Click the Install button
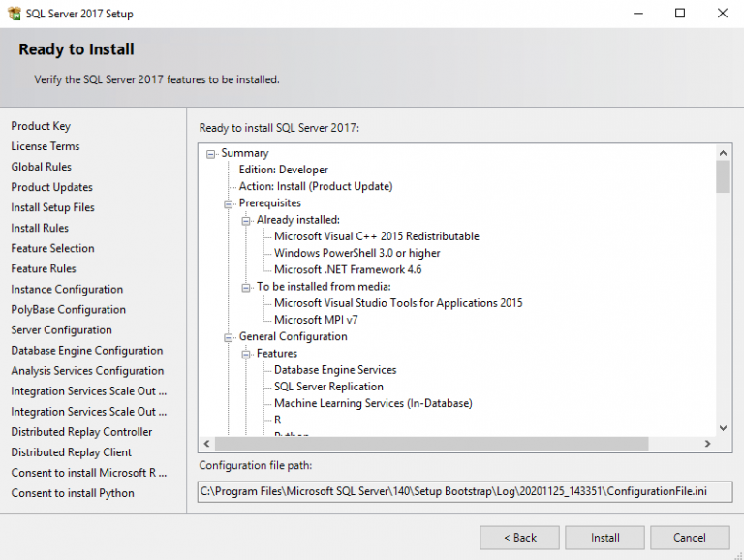Image resolution: width=744 pixels, height=560 pixels. [604, 538]
